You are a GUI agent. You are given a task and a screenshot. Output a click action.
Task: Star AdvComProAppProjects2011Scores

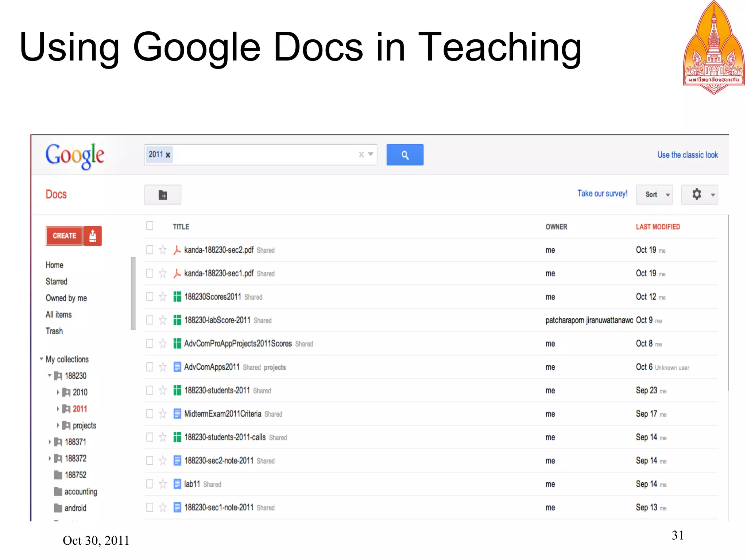coord(163,343)
